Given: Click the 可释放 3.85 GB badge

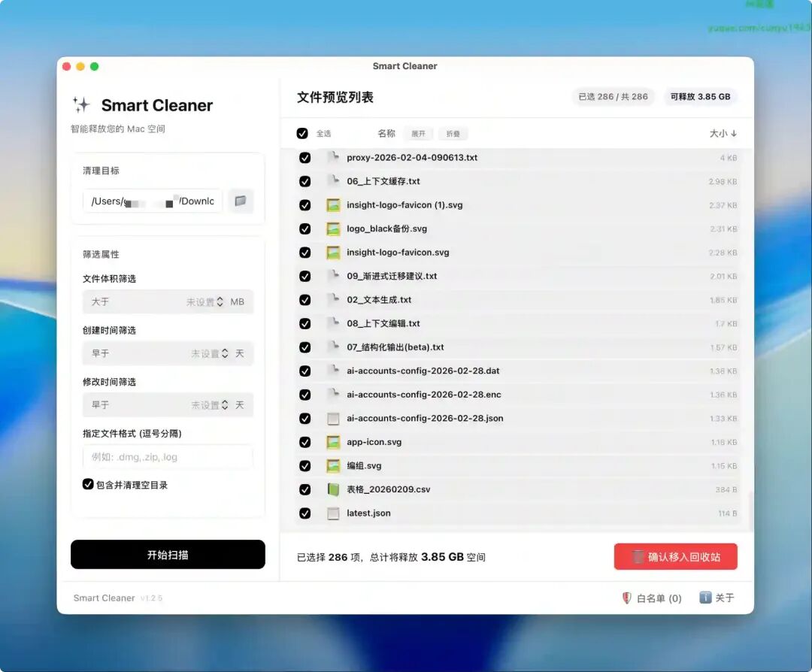Looking at the screenshot, I should click(x=700, y=97).
